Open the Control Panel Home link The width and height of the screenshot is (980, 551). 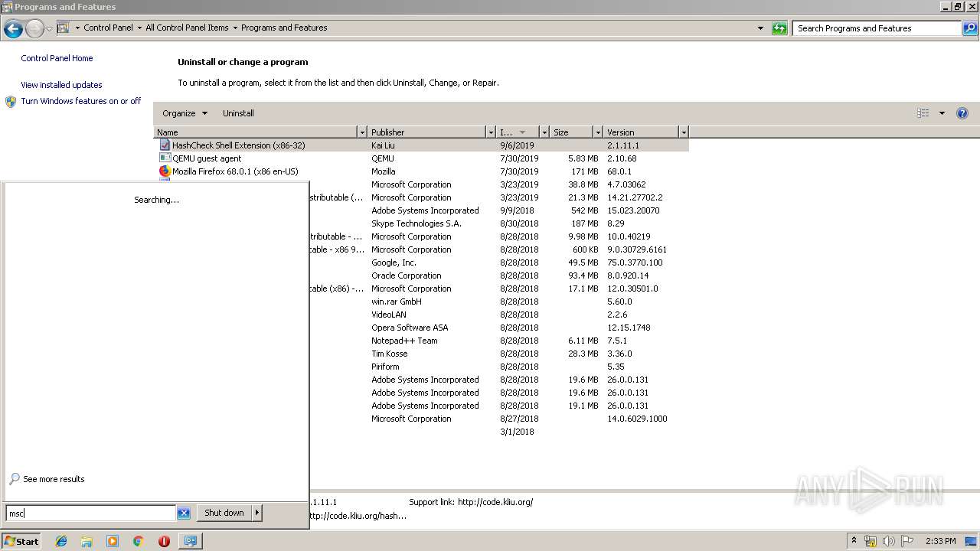(x=57, y=58)
